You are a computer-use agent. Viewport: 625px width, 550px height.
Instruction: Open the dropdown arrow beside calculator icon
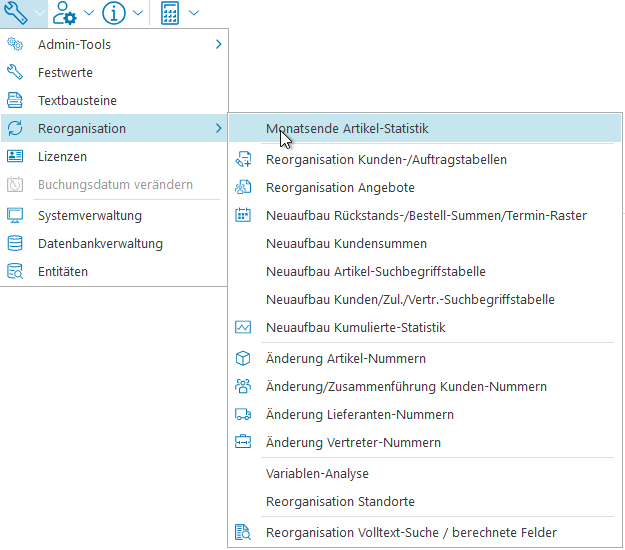(193, 13)
